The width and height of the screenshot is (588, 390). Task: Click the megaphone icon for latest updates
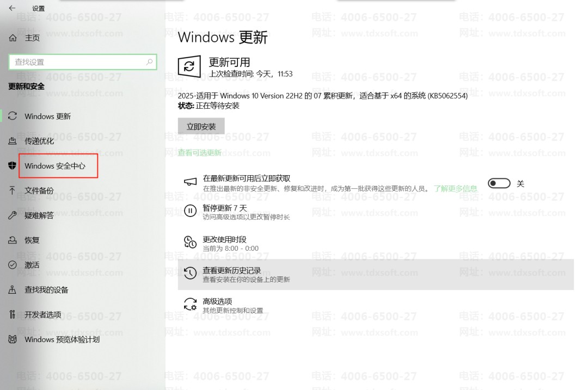190,182
